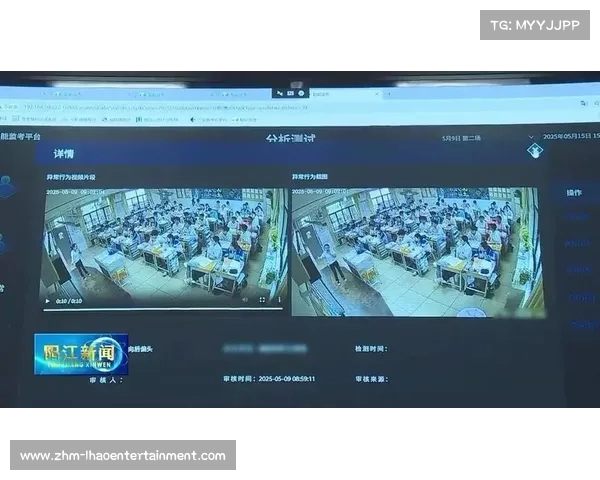
Task: Click the round icon in the floating remote toolbar
Action: [301, 93]
